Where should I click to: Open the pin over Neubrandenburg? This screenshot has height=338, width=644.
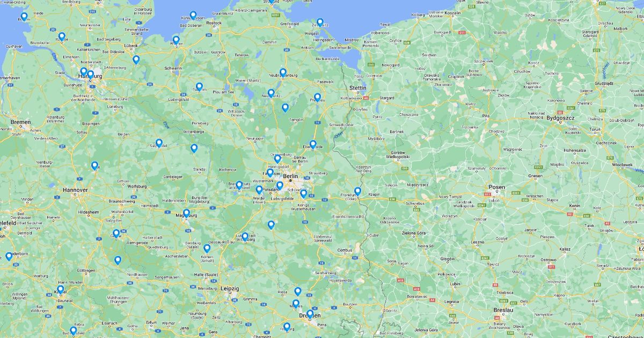pyautogui.click(x=283, y=72)
